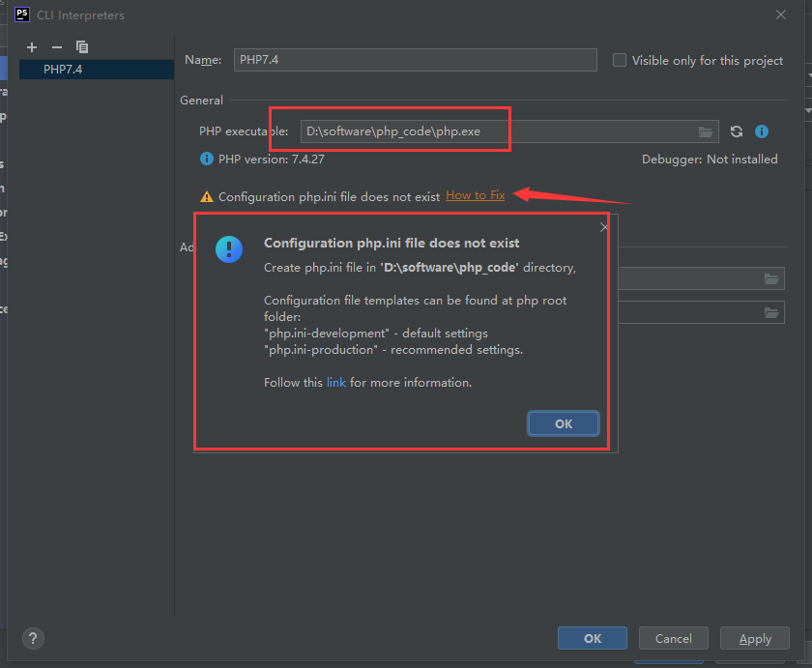Click inside the Name input field

click(x=416, y=60)
